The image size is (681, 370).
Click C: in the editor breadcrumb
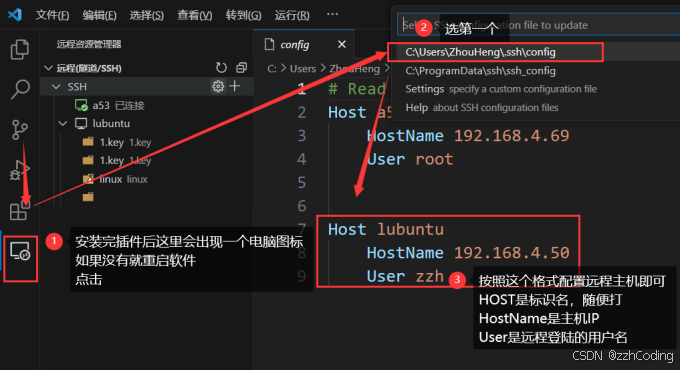pos(272,69)
